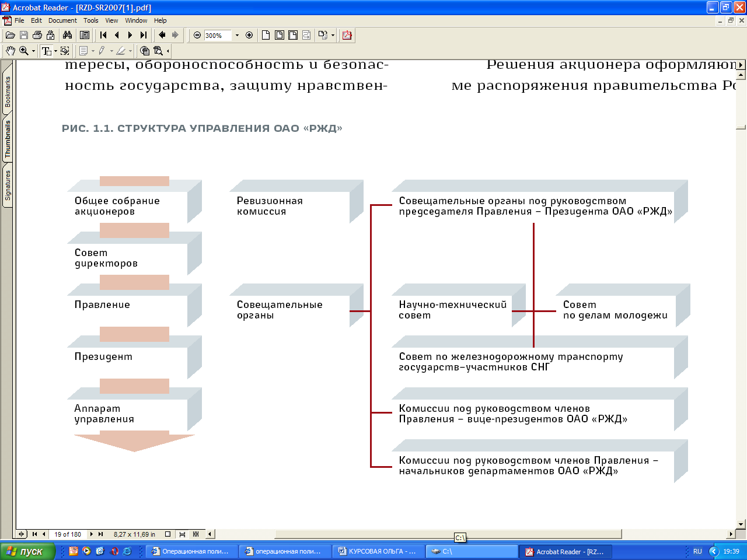This screenshot has height=560, width=747.
Task: Launch Opera from quick launch bar
Action: (x=114, y=551)
